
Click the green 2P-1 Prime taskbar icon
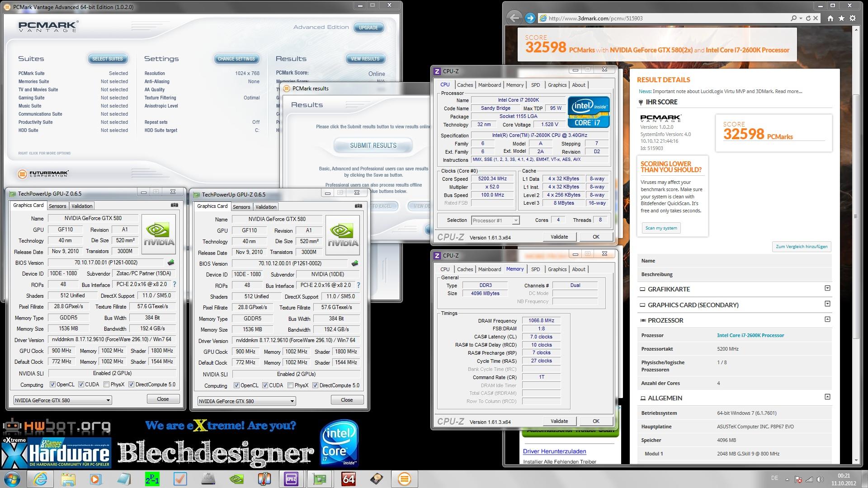click(x=152, y=479)
